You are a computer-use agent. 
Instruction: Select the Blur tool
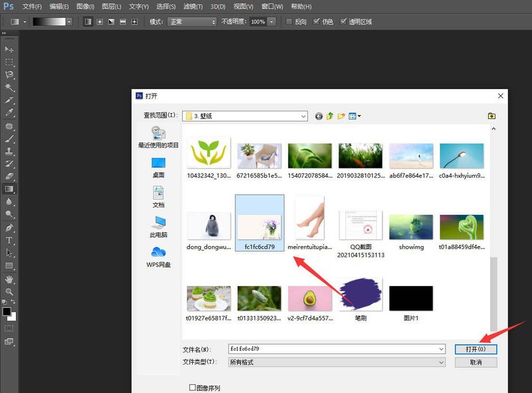(x=9, y=202)
